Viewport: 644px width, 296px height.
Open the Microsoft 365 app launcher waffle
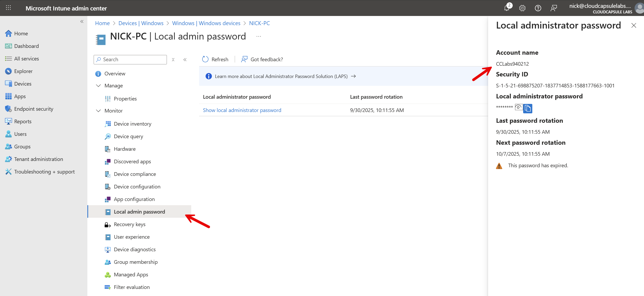(x=8, y=8)
